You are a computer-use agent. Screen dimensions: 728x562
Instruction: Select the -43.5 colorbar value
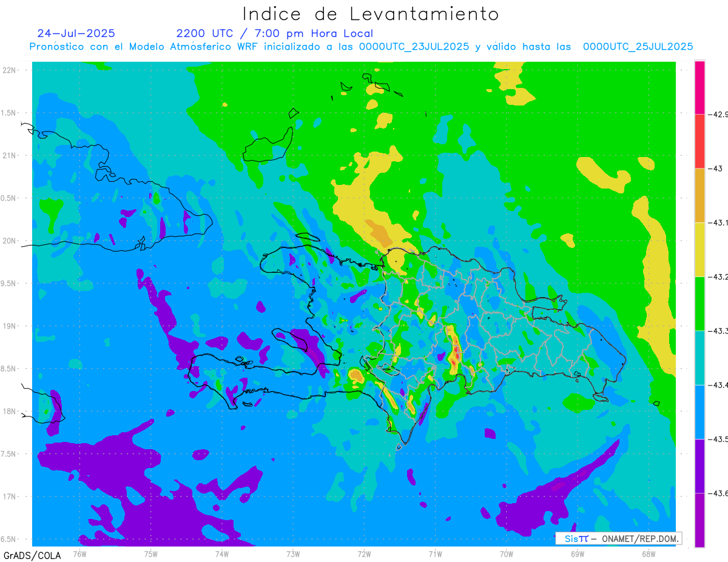(718, 439)
